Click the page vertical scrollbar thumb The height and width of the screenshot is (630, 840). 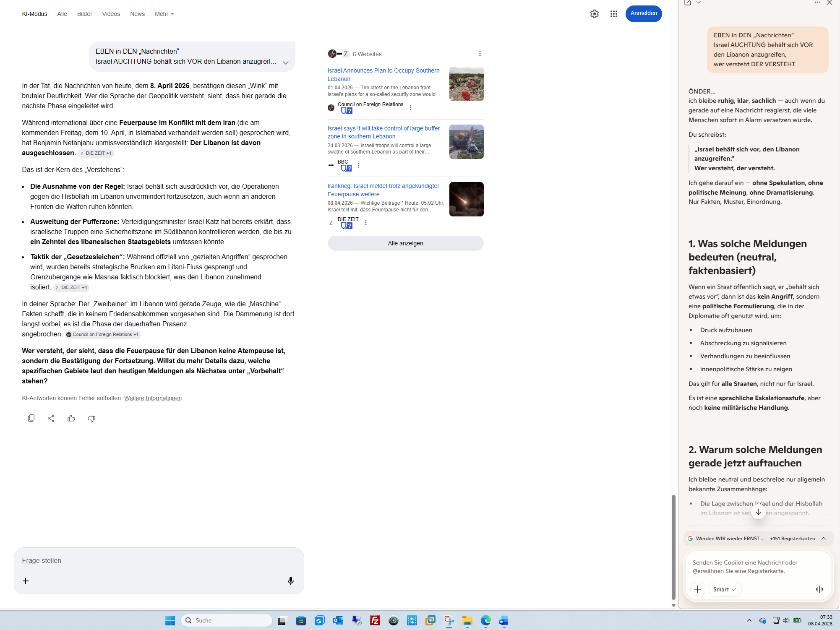(x=673, y=547)
